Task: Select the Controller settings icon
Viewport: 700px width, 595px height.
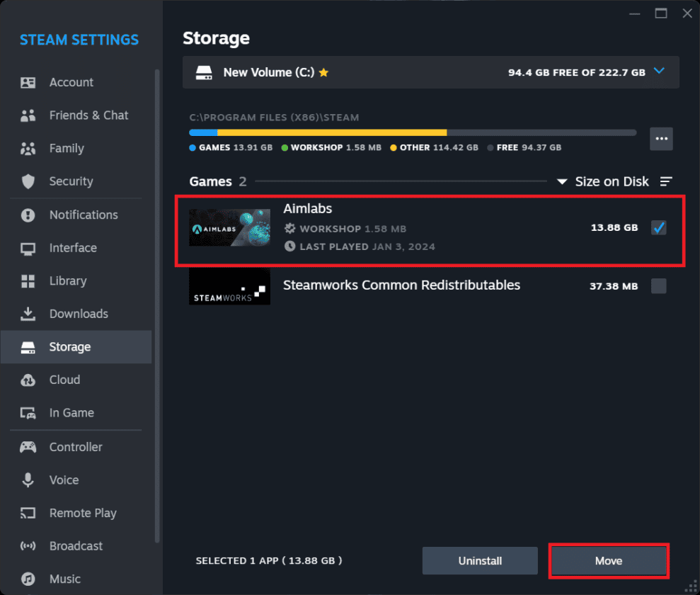Action: [x=28, y=447]
